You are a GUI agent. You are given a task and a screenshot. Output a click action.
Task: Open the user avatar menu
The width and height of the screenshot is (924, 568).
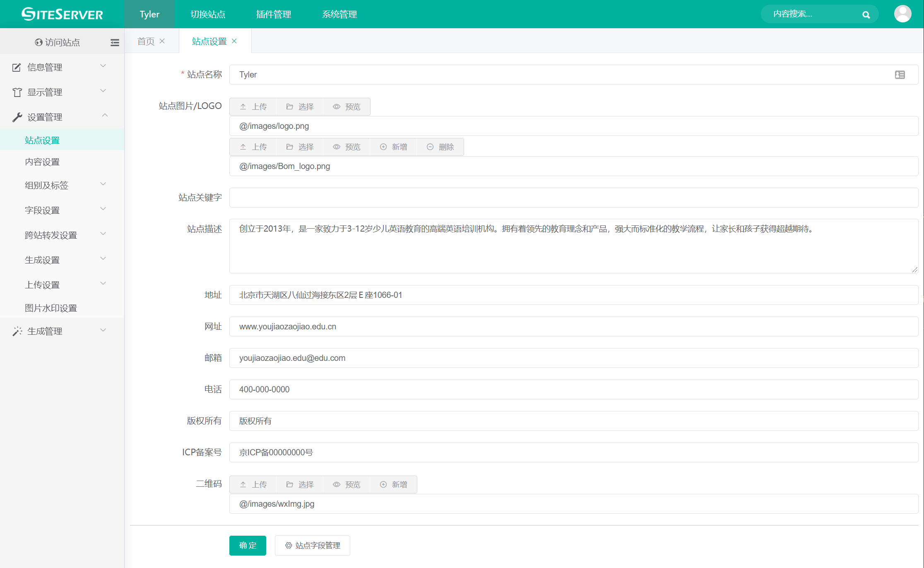pyautogui.click(x=902, y=14)
